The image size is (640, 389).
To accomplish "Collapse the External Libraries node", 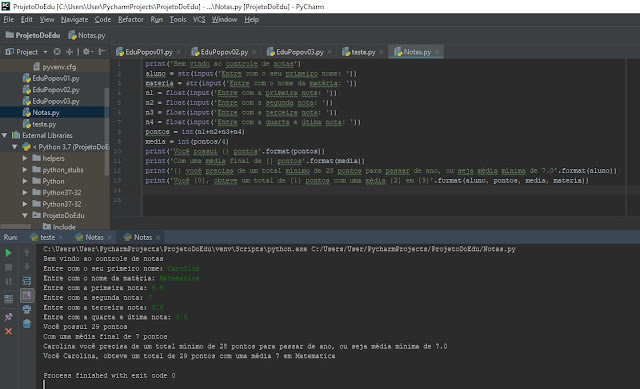I will (x=5, y=135).
